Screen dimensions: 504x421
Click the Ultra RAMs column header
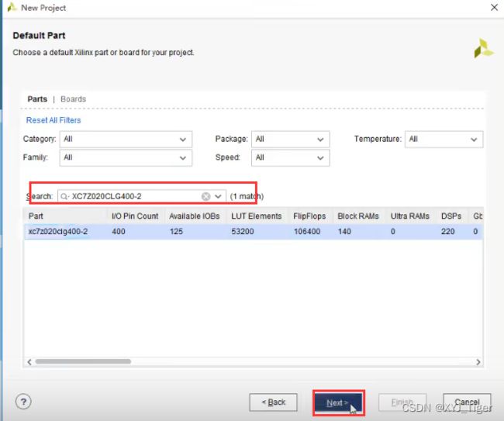tap(411, 216)
